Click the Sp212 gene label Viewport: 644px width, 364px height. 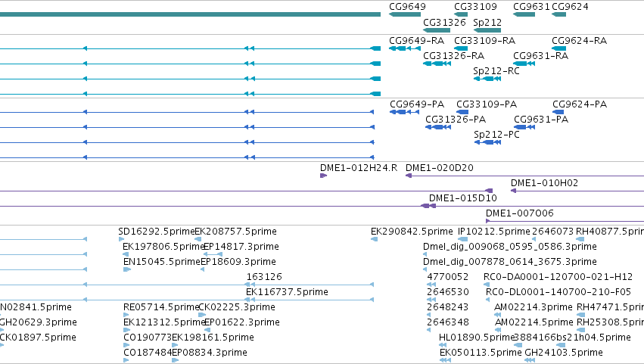[x=487, y=22]
